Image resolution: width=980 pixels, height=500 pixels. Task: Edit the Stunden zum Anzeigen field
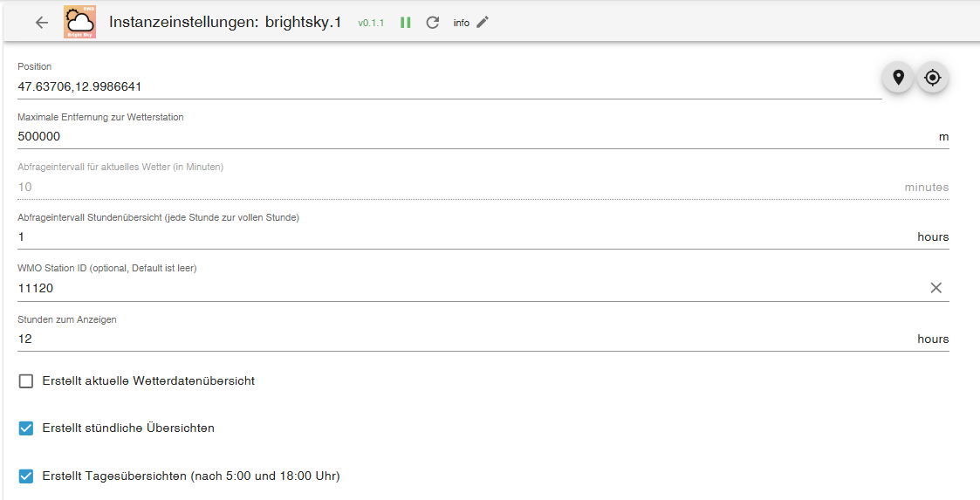436,339
